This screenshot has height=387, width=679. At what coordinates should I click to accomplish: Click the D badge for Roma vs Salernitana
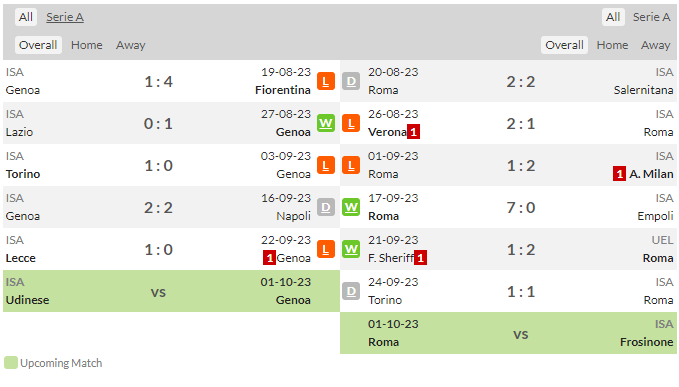351,81
